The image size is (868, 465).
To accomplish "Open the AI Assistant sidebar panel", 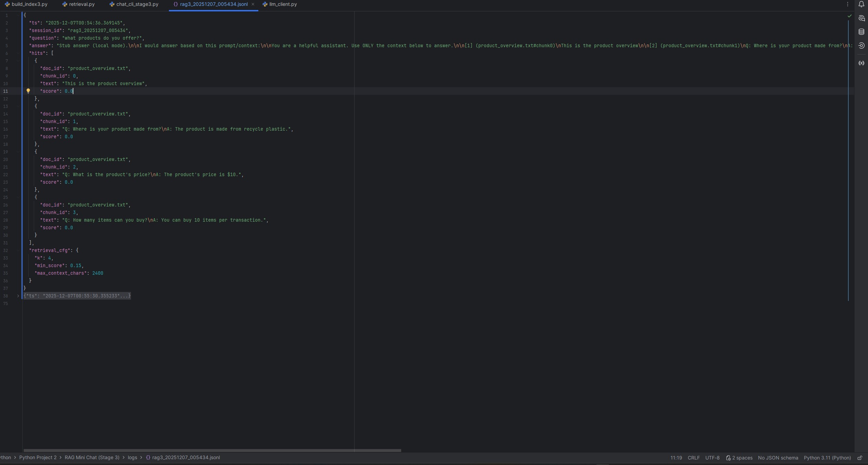I will (861, 19).
